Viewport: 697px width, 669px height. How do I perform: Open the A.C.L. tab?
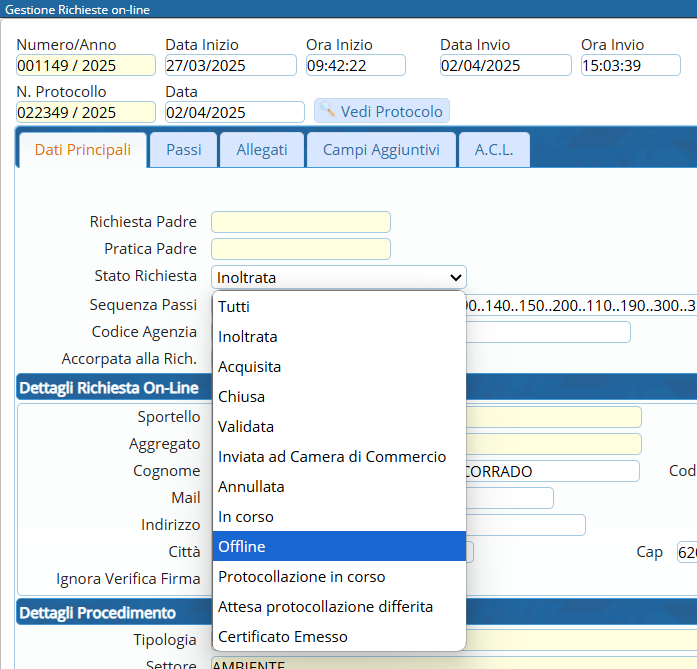[494, 150]
